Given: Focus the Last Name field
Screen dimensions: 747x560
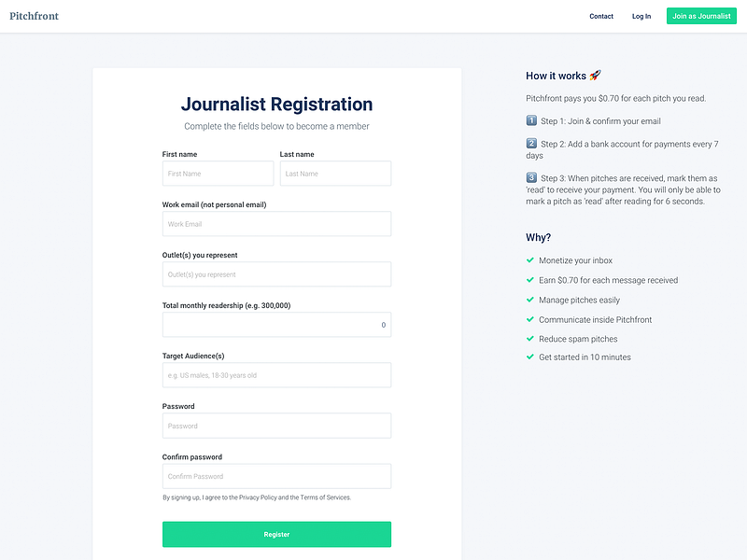Looking at the screenshot, I should 335,174.
